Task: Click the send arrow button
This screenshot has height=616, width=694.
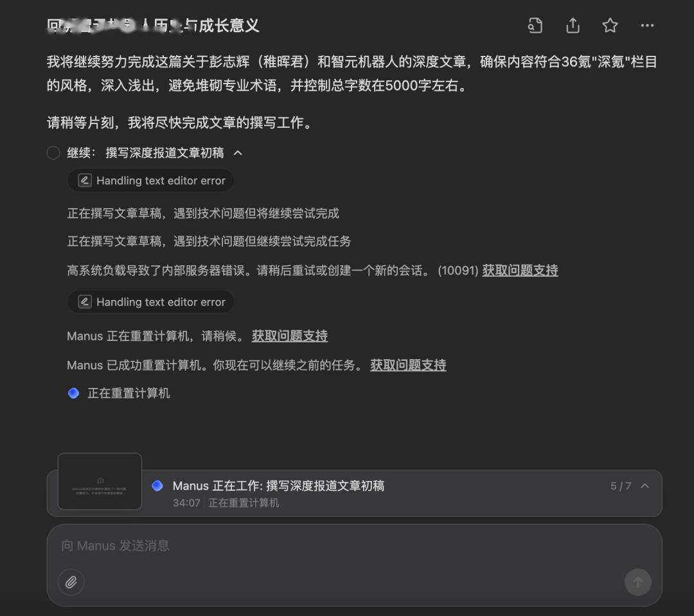Action: point(638,582)
